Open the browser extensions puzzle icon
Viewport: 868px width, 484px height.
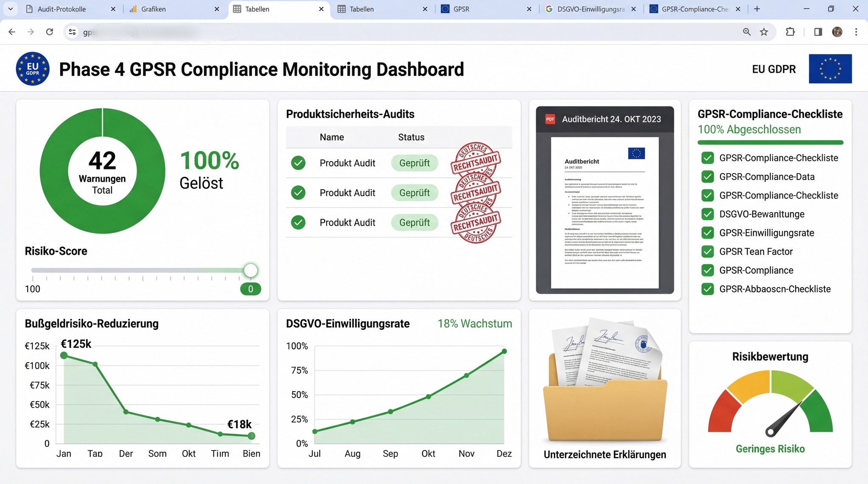[790, 32]
